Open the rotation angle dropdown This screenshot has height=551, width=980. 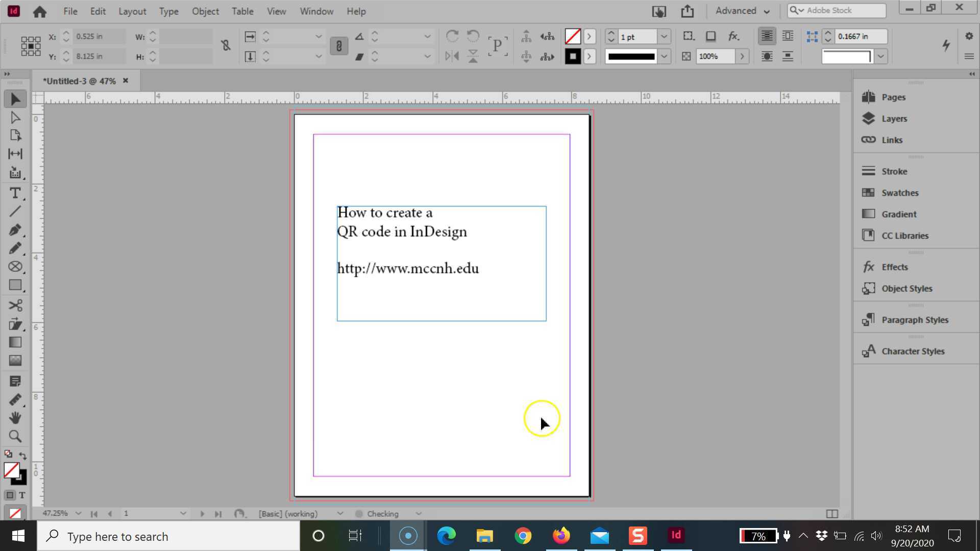tap(427, 37)
